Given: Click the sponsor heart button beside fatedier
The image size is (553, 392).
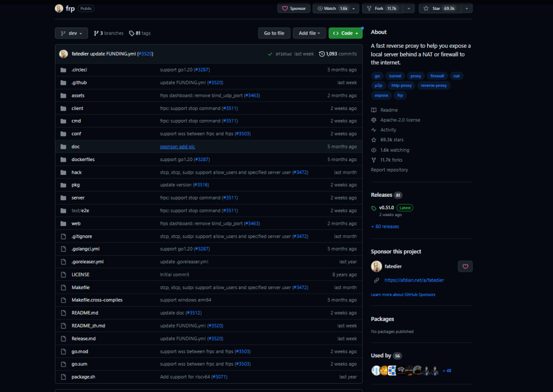Looking at the screenshot, I should pos(465,267).
